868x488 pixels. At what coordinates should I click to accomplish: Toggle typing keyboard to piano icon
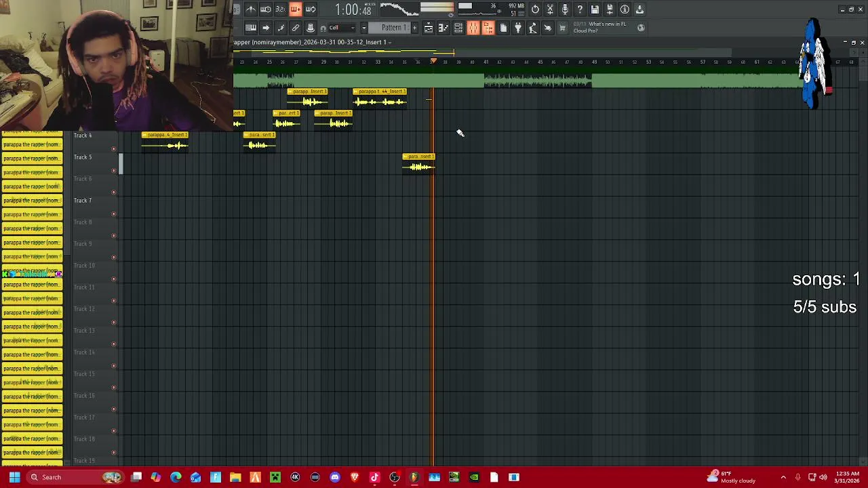click(x=251, y=28)
